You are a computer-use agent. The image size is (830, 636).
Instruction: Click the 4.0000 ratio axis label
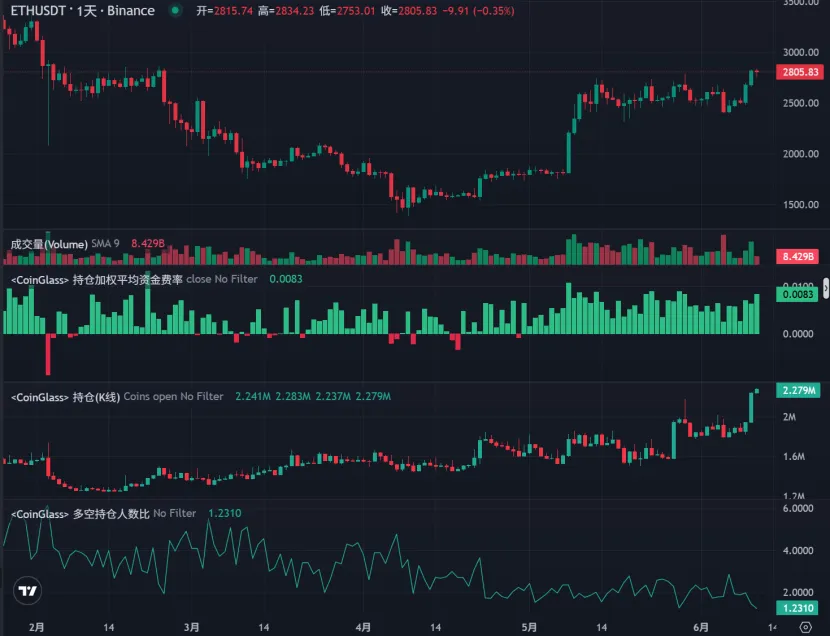pyautogui.click(x=798, y=550)
